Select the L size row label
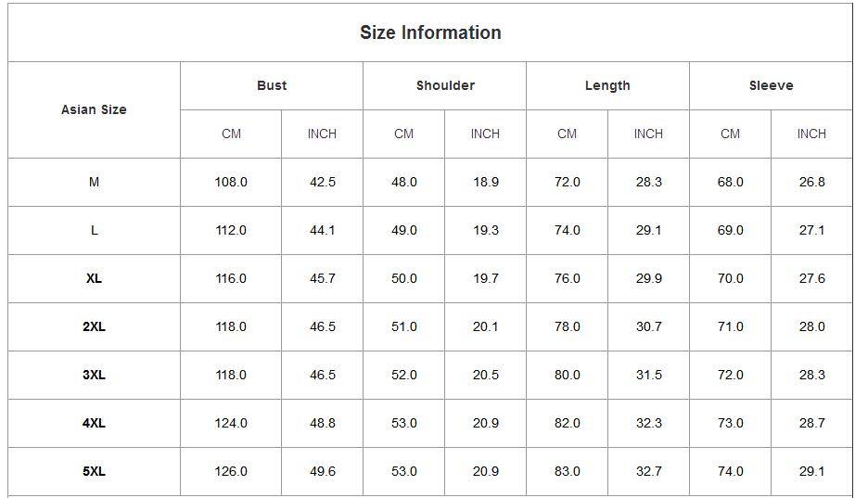The image size is (868, 498). coord(94,230)
